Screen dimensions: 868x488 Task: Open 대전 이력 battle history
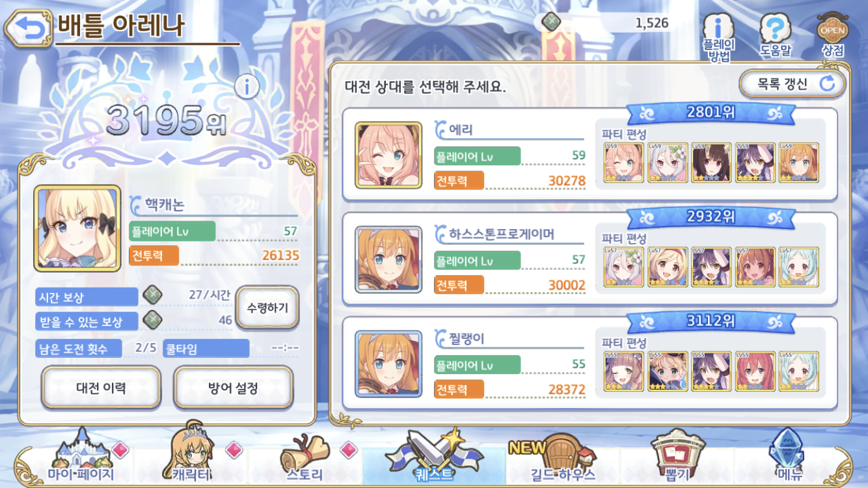point(101,388)
